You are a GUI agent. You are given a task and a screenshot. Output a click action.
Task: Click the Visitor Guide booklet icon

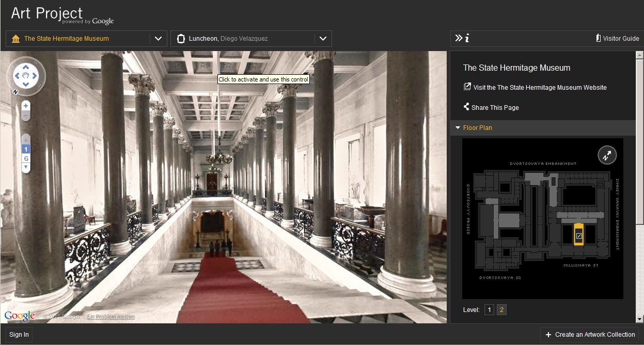pos(598,38)
